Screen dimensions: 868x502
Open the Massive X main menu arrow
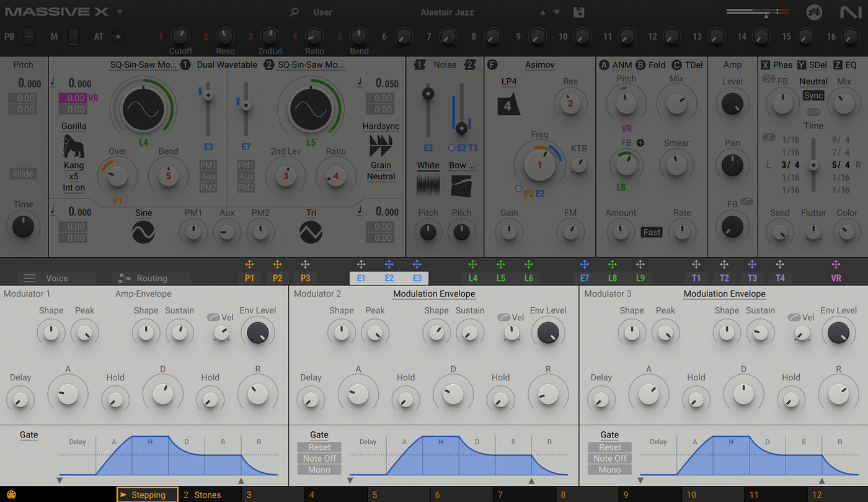(x=119, y=12)
